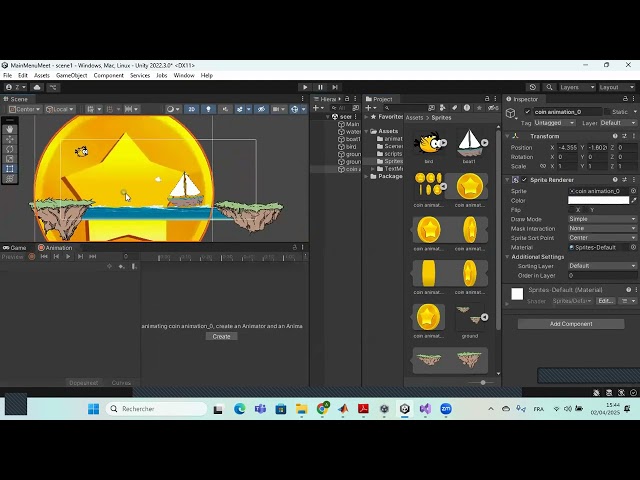The width and height of the screenshot is (640, 480).
Task: Click the Pause button in top toolbar
Action: pyautogui.click(x=320, y=87)
